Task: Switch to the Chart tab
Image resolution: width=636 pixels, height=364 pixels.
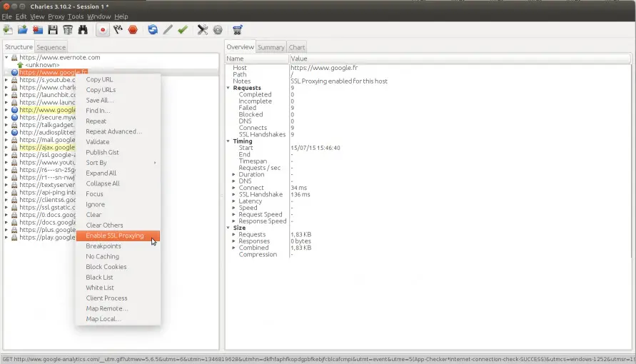Action: point(297,47)
